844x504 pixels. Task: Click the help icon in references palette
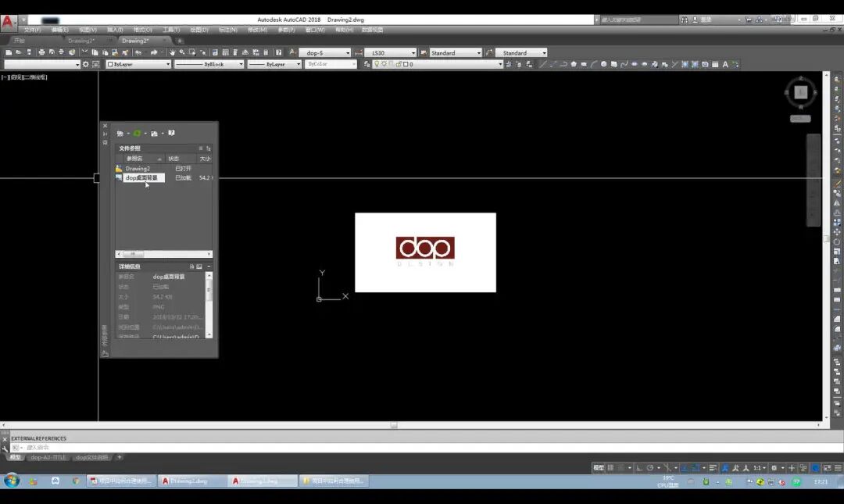171,133
